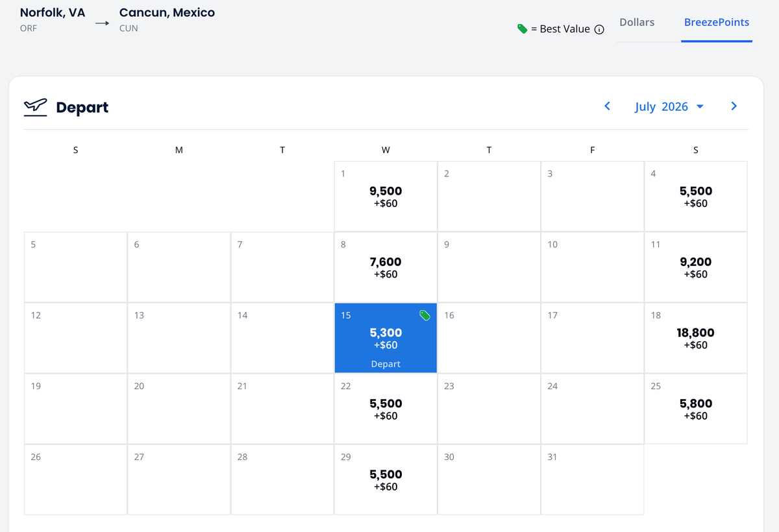Open the Best Value info tooltip icon

(x=600, y=29)
